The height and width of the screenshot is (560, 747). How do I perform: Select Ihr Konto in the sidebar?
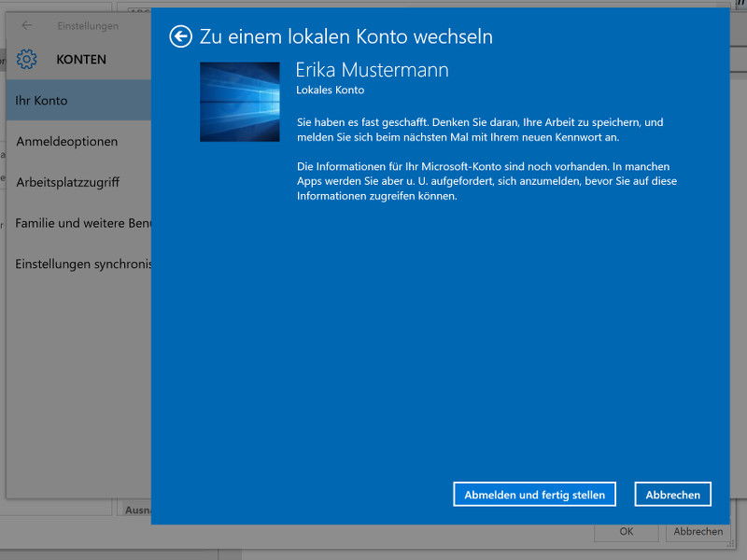(x=78, y=100)
